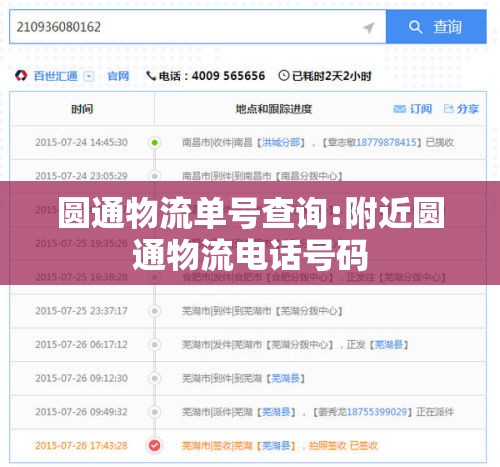Open the 洪城分部 branch link

pos(281,142)
